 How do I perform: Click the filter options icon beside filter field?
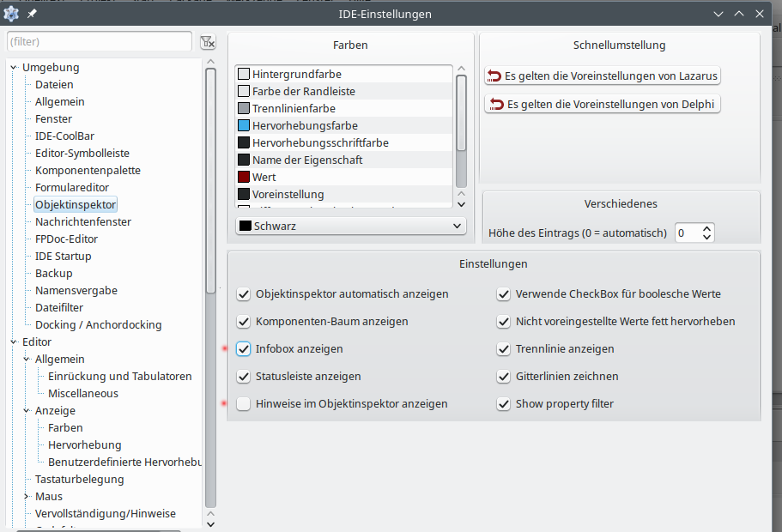(207, 42)
